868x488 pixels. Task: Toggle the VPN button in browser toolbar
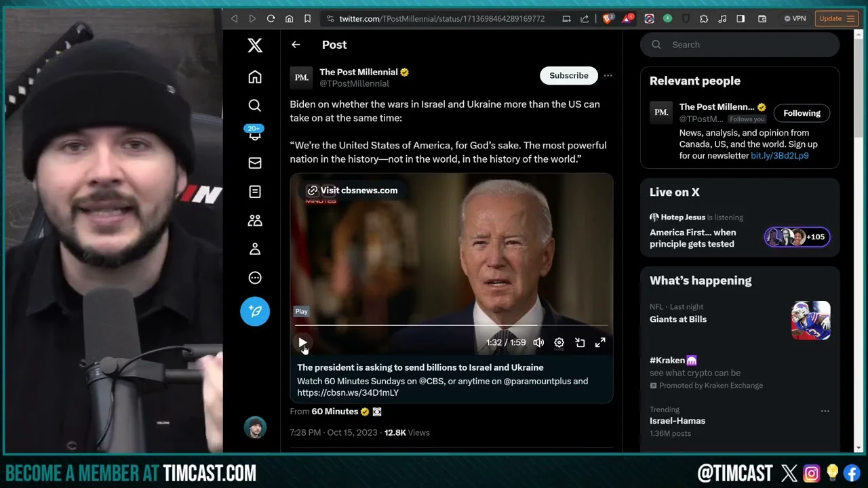[x=795, y=19]
